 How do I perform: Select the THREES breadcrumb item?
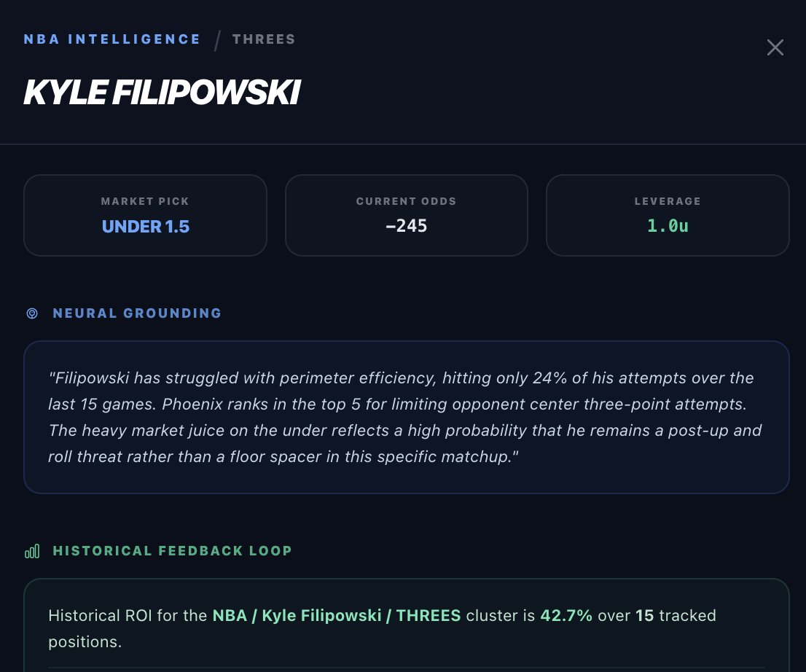(264, 39)
